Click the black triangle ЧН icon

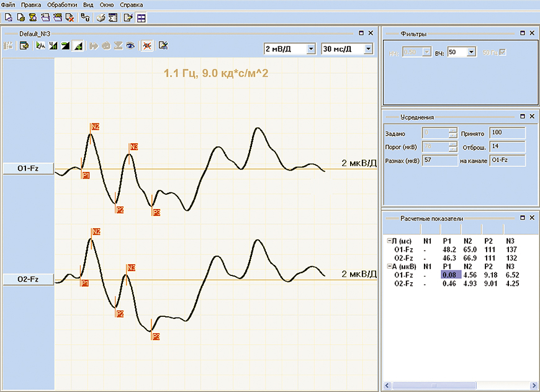click(53, 46)
